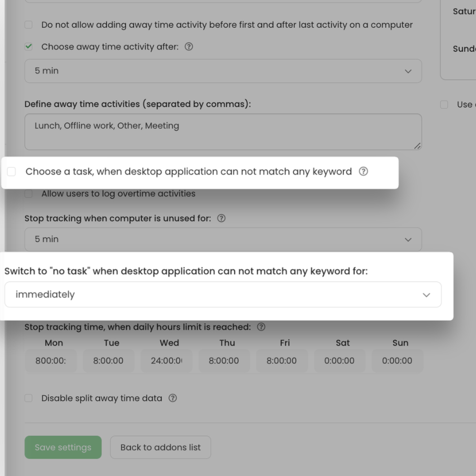Toggle 'Do not allow adding away time' checkbox

29,25
